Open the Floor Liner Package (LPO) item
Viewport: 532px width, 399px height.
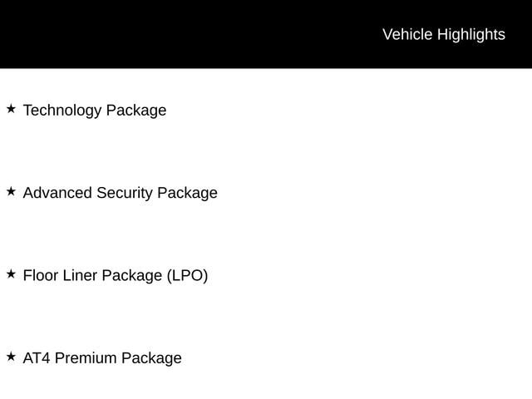click(x=115, y=275)
